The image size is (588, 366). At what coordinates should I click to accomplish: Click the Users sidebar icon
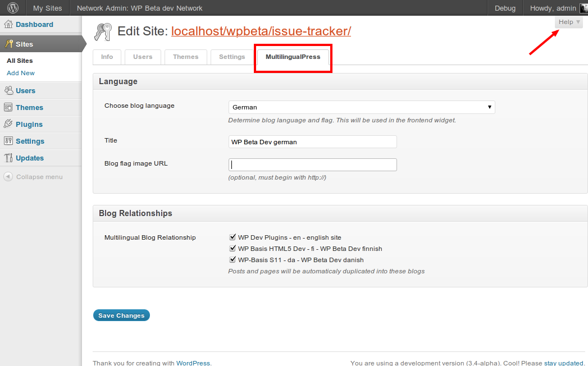coord(8,90)
